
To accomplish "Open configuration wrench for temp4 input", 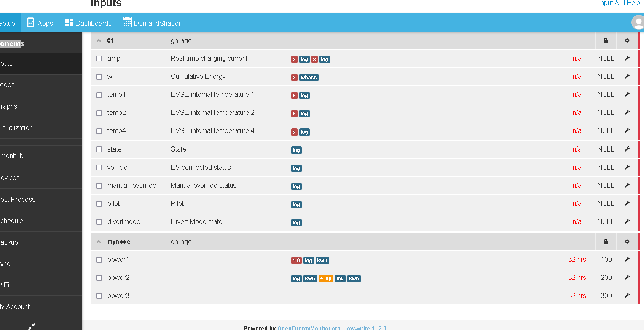I will click(x=627, y=131).
